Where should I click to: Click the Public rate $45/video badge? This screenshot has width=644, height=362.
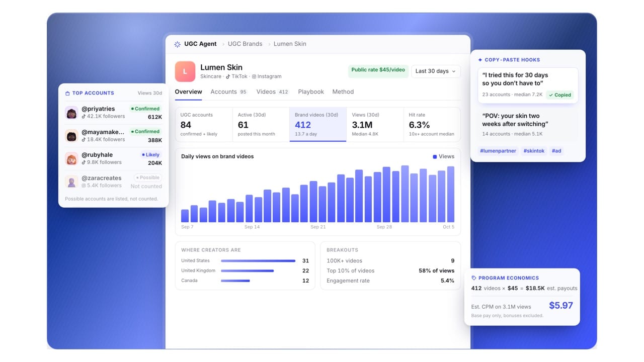coord(378,70)
